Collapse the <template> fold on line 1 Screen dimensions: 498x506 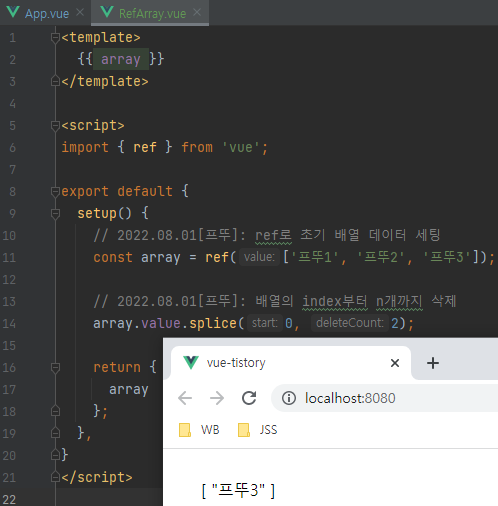coord(55,38)
